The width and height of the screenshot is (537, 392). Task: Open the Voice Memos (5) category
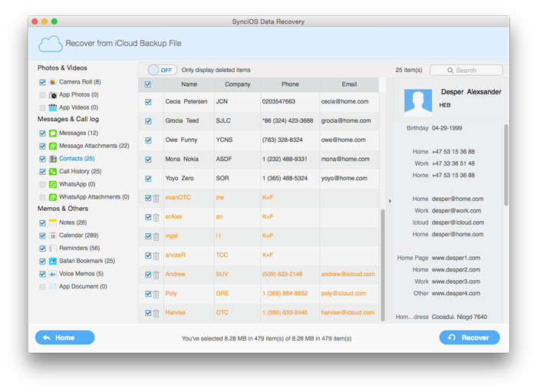[x=81, y=274]
